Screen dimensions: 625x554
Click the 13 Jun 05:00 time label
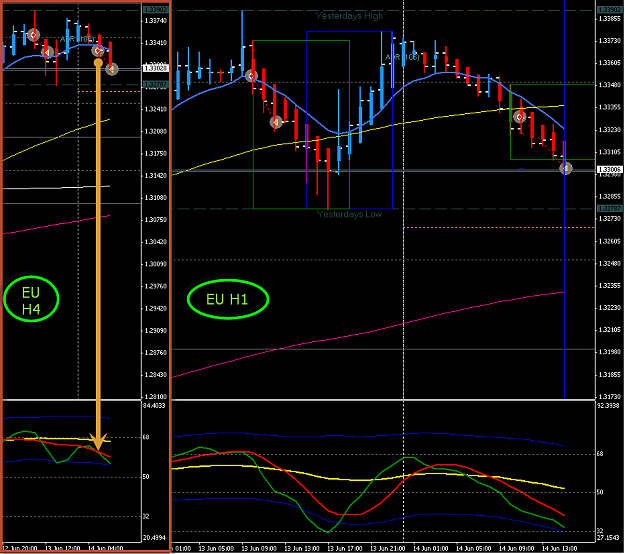pyautogui.click(x=216, y=549)
